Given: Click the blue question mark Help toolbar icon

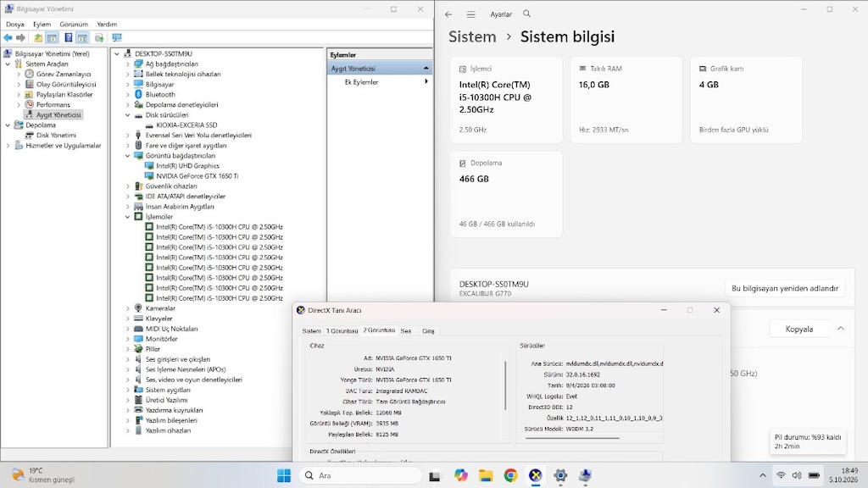Looking at the screenshot, I should [x=68, y=37].
